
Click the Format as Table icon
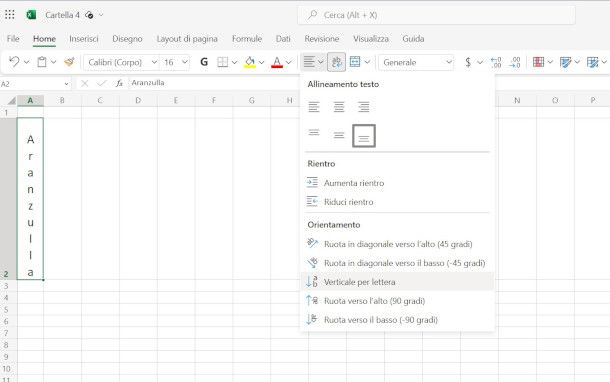pyautogui.click(x=566, y=62)
